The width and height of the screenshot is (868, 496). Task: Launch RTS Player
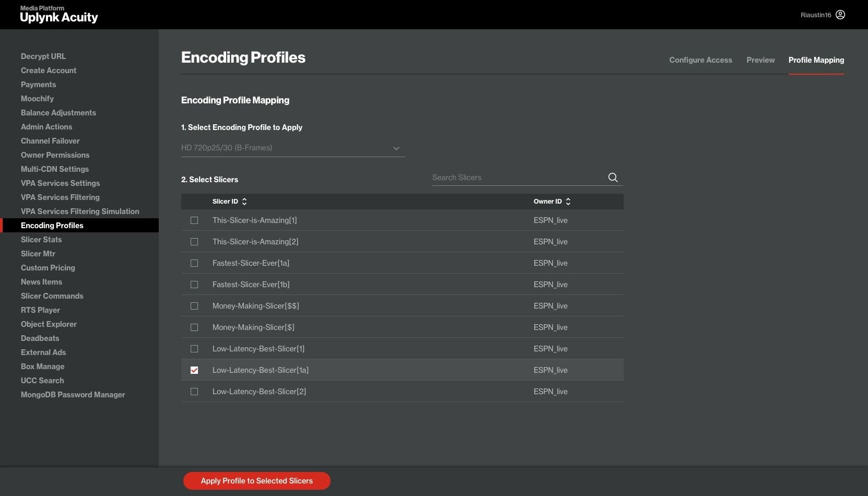(40, 310)
